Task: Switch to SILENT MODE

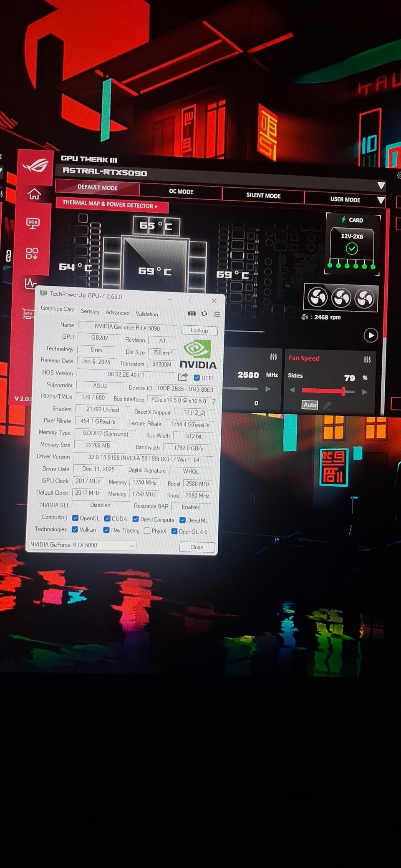Action: tap(263, 195)
